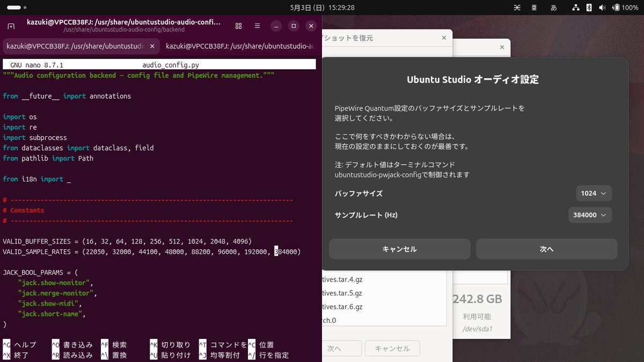
Task: Click the ^J 均等割付 shortcut in nano
Action: [x=219, y=355]
